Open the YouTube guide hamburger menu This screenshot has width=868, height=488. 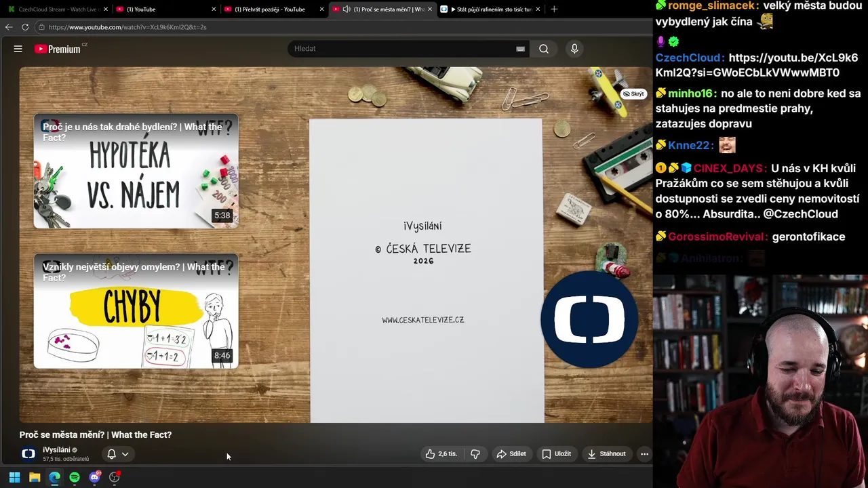pyautogui.click(x=18, y=49)
